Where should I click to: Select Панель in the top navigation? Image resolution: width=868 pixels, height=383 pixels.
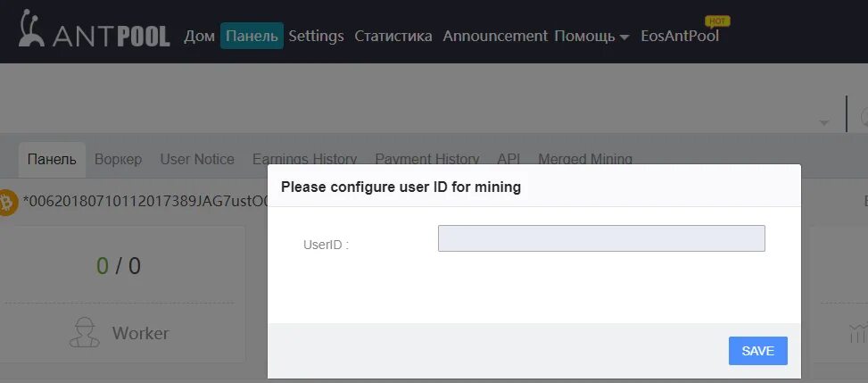pos(252,36)
